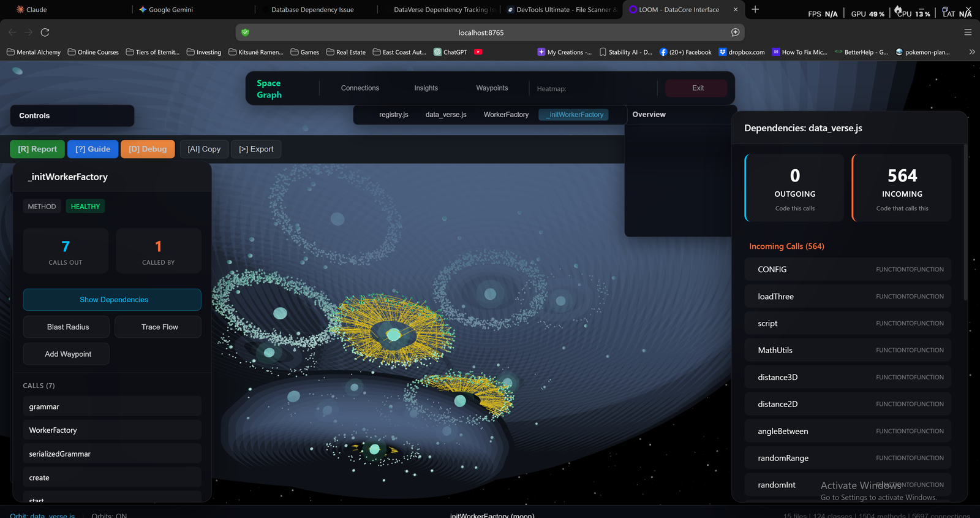Close the LOOM - DataCore Interface tab
This screenshot has width=980, height=518.
(x=736, y=9)
